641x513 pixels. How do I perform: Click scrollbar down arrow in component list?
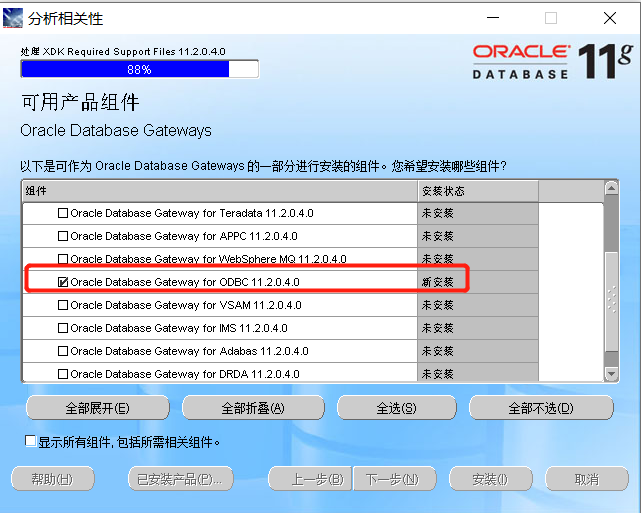click(x=612, y=373)
